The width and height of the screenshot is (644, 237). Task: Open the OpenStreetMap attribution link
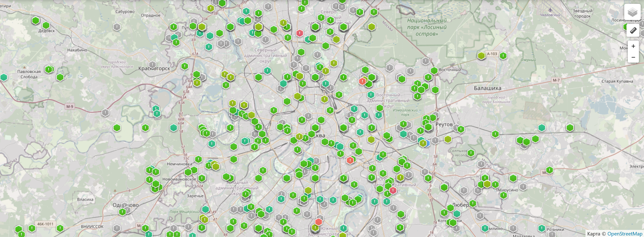click(625, 234)
